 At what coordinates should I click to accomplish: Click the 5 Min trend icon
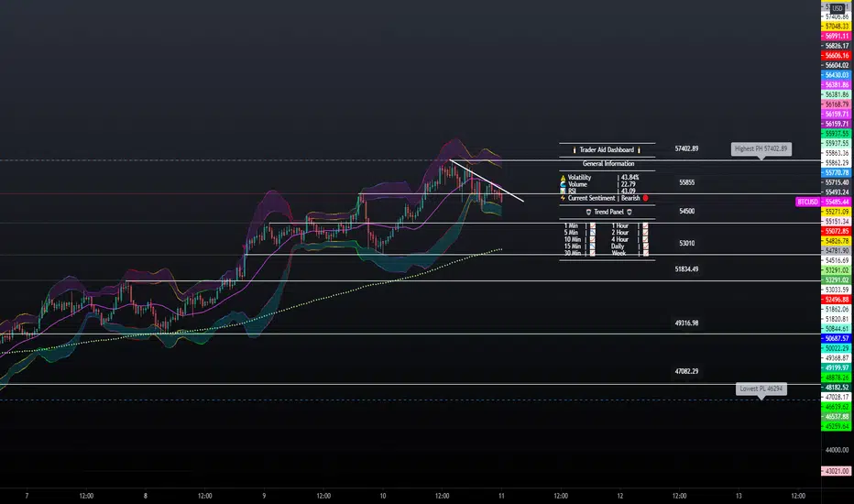click(x=593, y=233)
